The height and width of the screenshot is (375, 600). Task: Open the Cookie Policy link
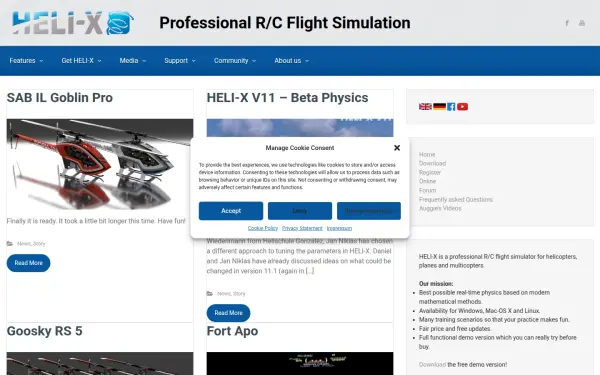point(263,228)
